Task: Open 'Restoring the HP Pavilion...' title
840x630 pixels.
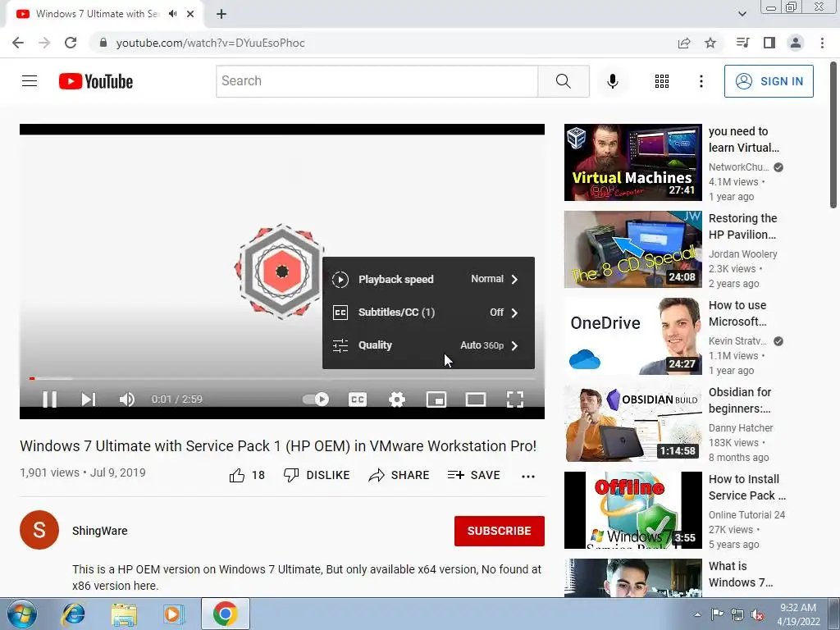Action: pos(742,226)
